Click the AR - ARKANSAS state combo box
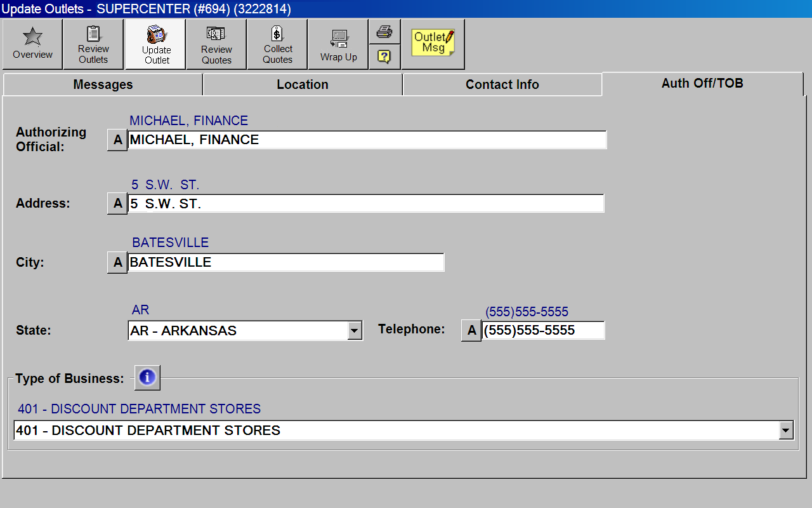The height and width of the screenshot is (508, 812). click(245, 330)
